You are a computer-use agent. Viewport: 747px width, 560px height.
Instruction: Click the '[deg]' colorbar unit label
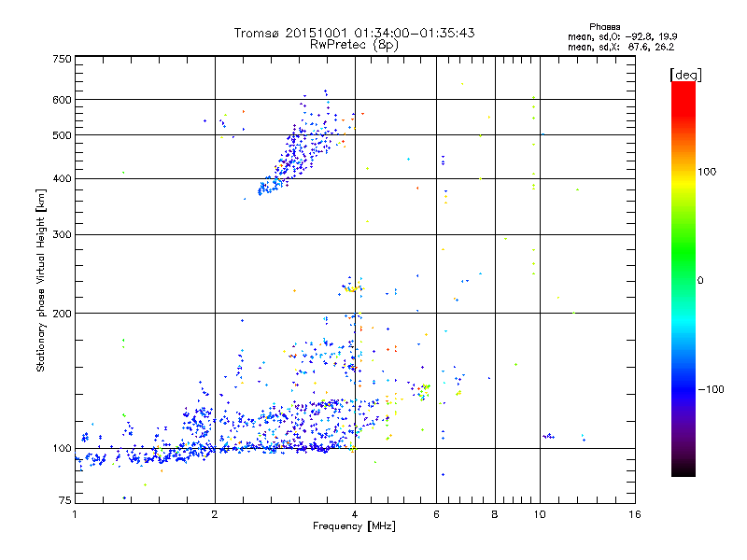[685, 75]
